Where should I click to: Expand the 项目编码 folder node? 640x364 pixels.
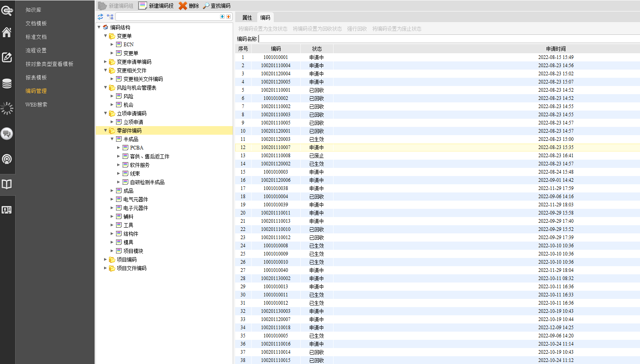pyautogui.click(x=105, y=260)
